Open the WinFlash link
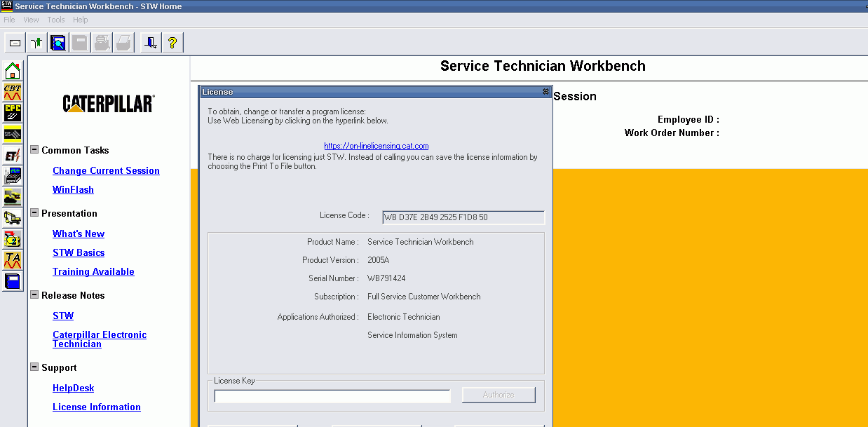 coord(73,189)
